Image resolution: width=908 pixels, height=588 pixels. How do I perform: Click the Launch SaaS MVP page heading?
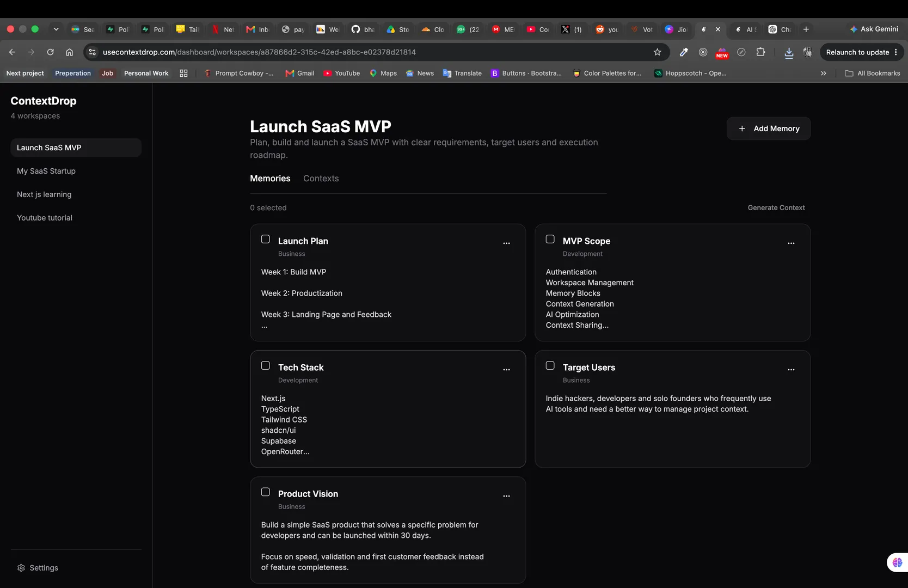[321, 126]
